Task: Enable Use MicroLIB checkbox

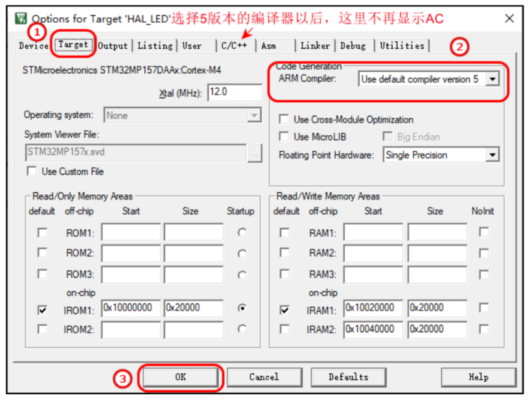Action: pos(284,137)
